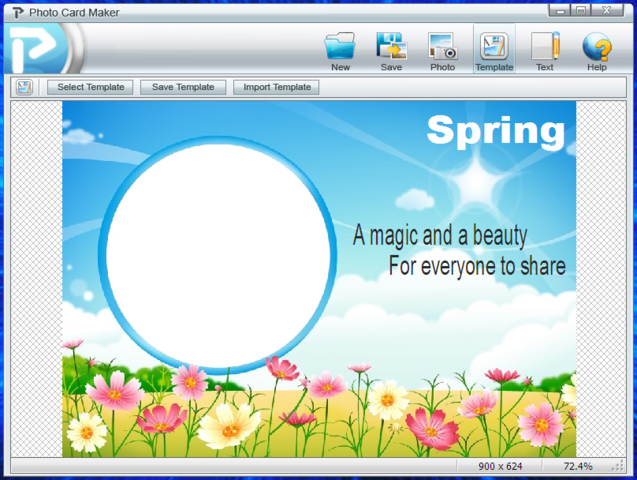Select the Template toolbar icon

(x=494, y=50)
